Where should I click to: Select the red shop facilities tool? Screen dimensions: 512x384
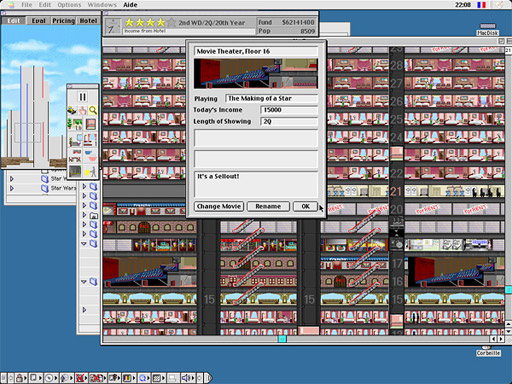coord(75,156)
